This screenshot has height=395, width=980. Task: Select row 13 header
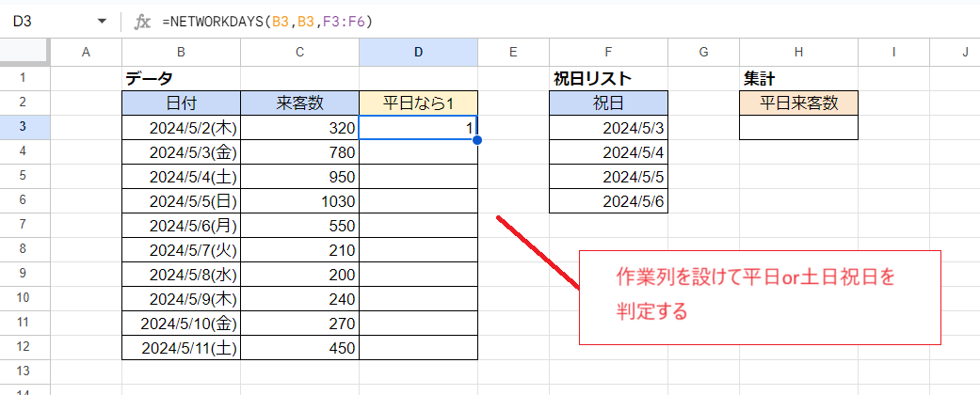point(25,371)
